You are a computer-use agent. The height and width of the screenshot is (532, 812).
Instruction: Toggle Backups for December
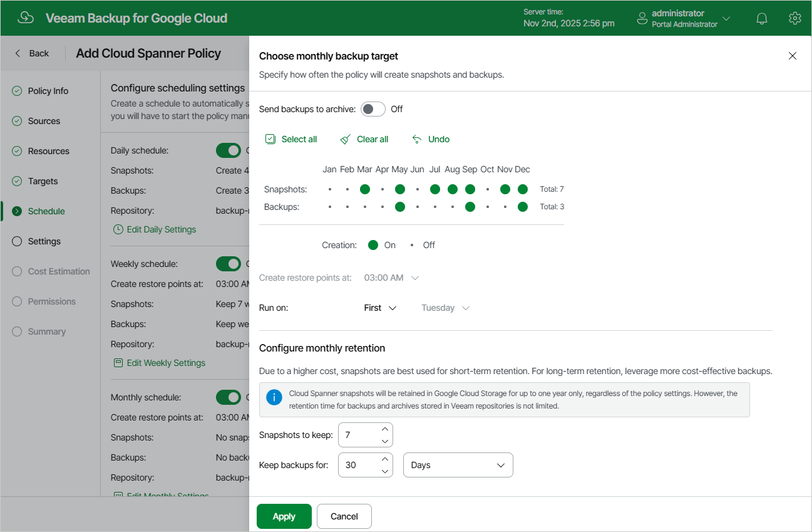click(523, 207)
